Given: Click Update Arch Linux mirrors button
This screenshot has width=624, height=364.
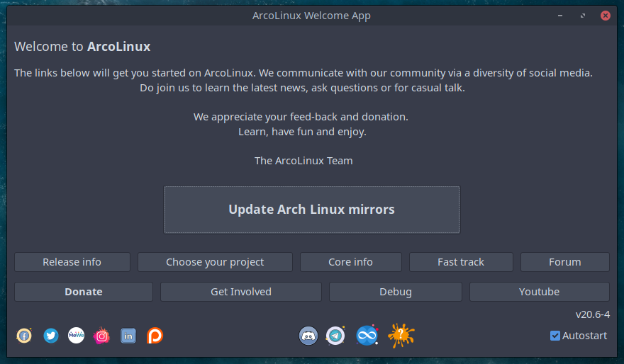Looking at the screenshot, I should 311,210.
